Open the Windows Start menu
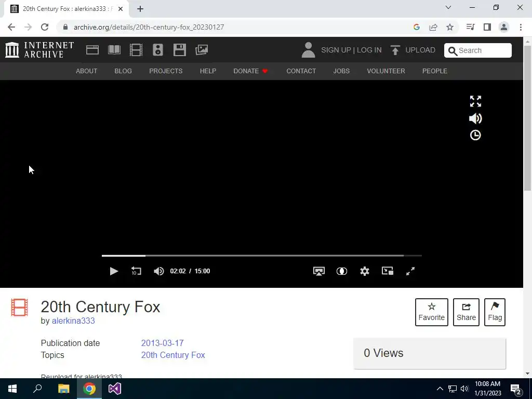This screenshot has height=399, width=532. (x=12, y=389)
